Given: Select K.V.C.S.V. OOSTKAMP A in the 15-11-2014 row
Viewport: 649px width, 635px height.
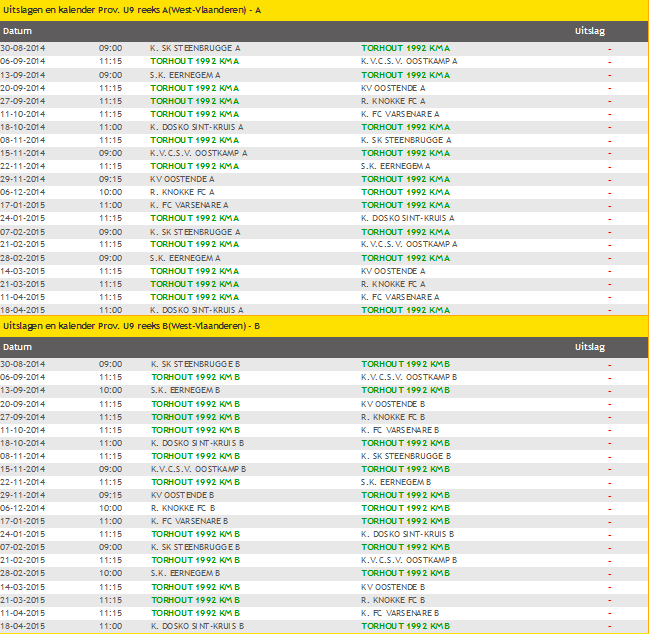Looking at the screenshot, I should click(199, 153).
